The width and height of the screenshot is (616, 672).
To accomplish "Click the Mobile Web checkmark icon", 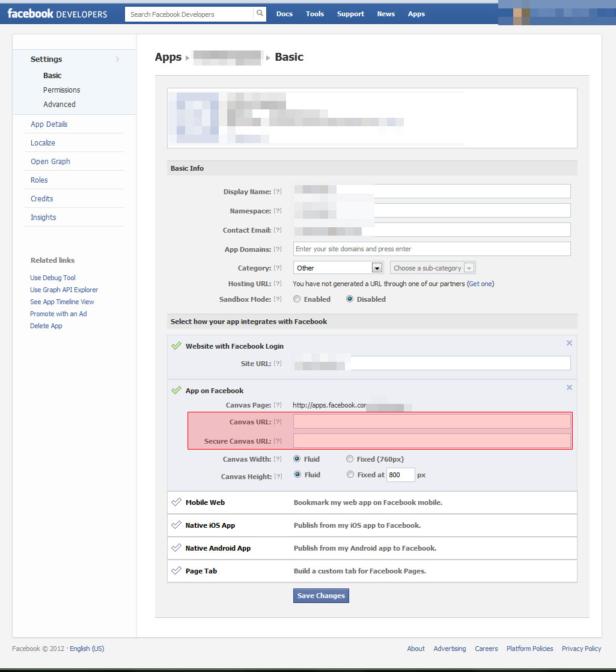I will coord(176,502).
